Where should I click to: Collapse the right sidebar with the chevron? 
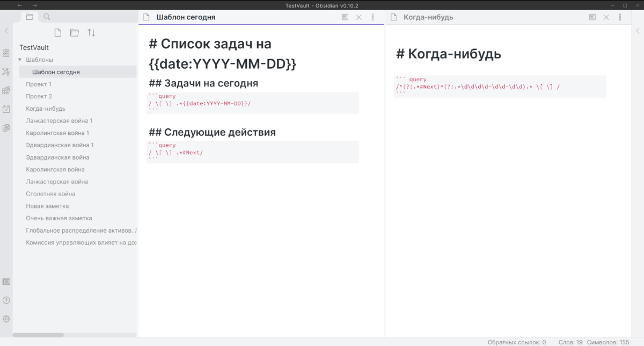(x=638, y=31)
